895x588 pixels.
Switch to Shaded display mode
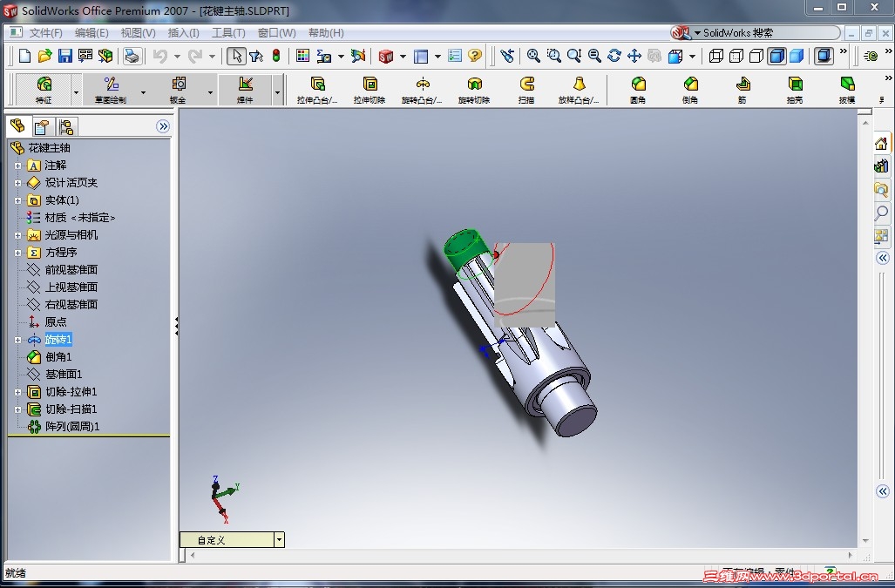click(797, 56)
